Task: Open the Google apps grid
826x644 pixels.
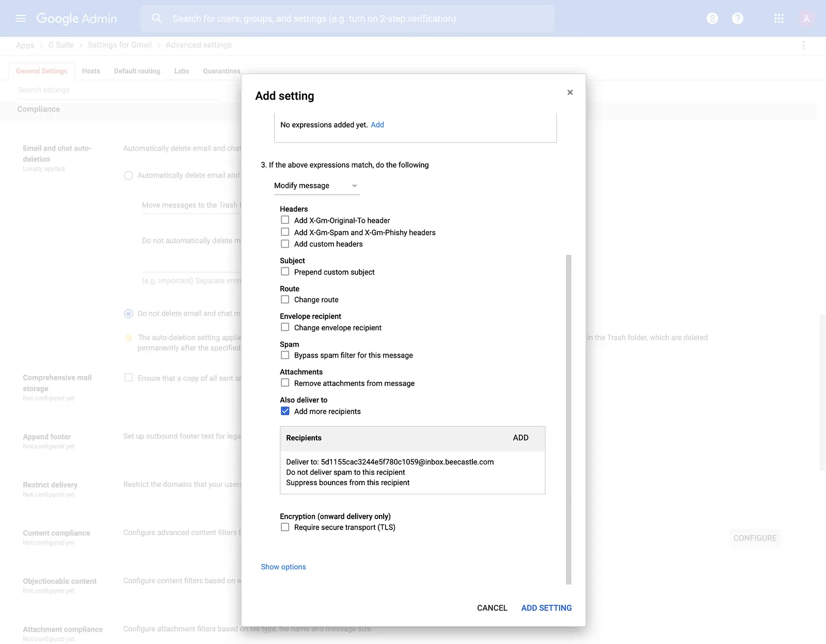Action: pos(779,19)
